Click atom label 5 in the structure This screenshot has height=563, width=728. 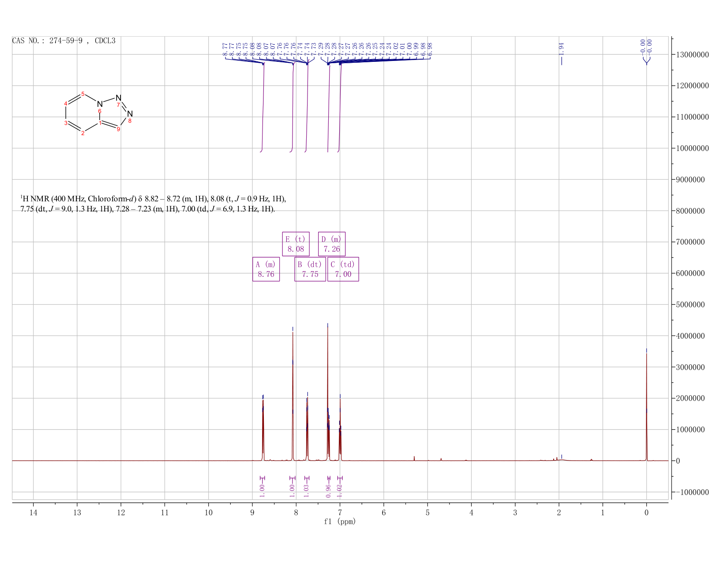click(x=83, y=94)
